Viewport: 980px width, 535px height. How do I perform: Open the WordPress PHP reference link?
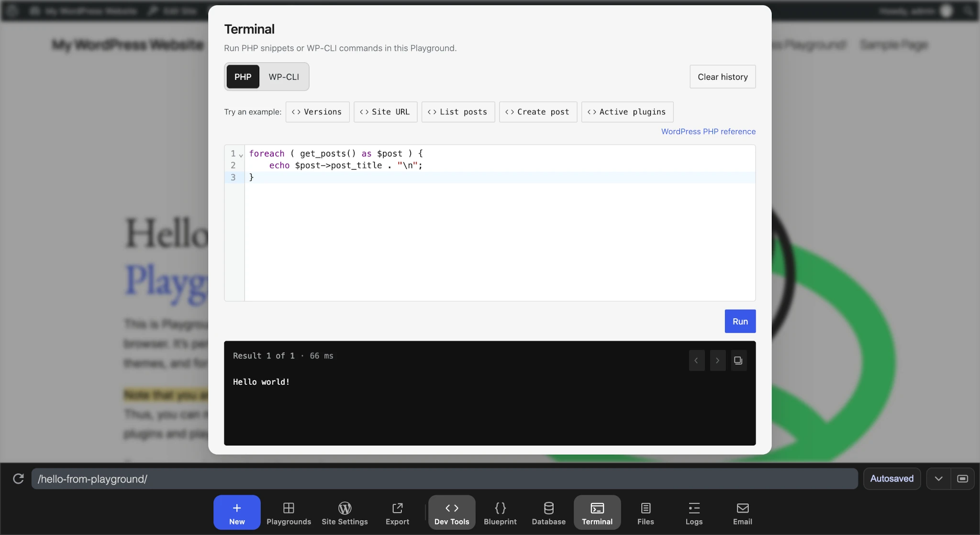(x=708, y=131)
